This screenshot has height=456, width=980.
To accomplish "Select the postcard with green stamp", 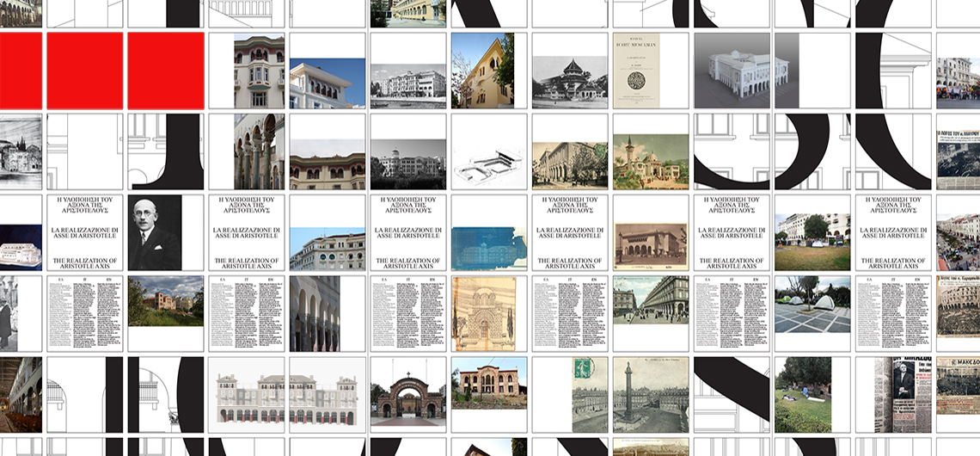I will pos(590,395).
